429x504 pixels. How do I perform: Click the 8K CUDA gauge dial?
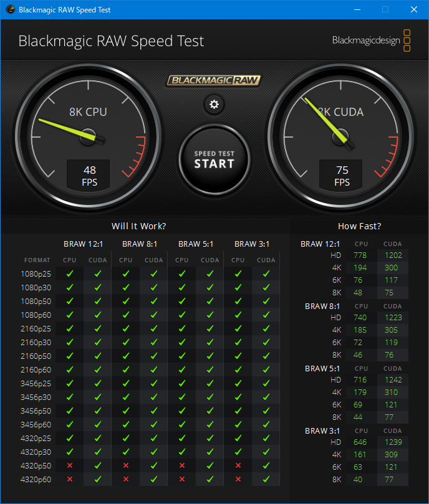click(x=340, y=137)
